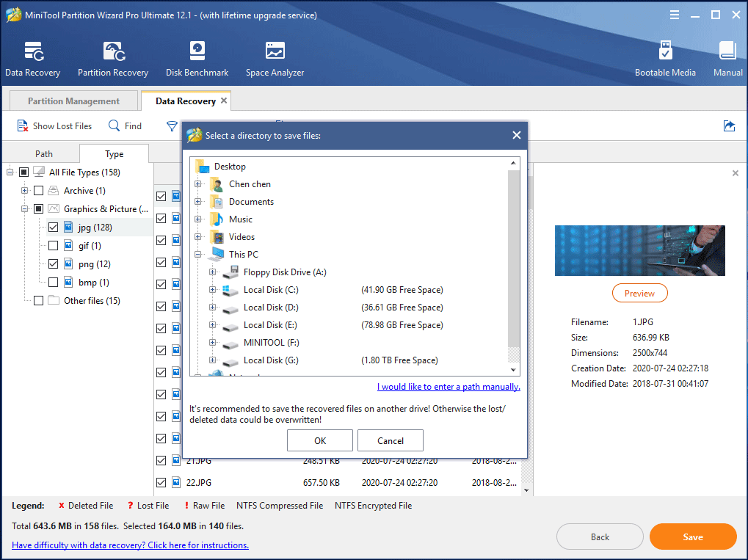The width and height of the screenshot is (748, 560).
Task: Click the directory tree vertical scrollbar
Action: click(514, 257)
